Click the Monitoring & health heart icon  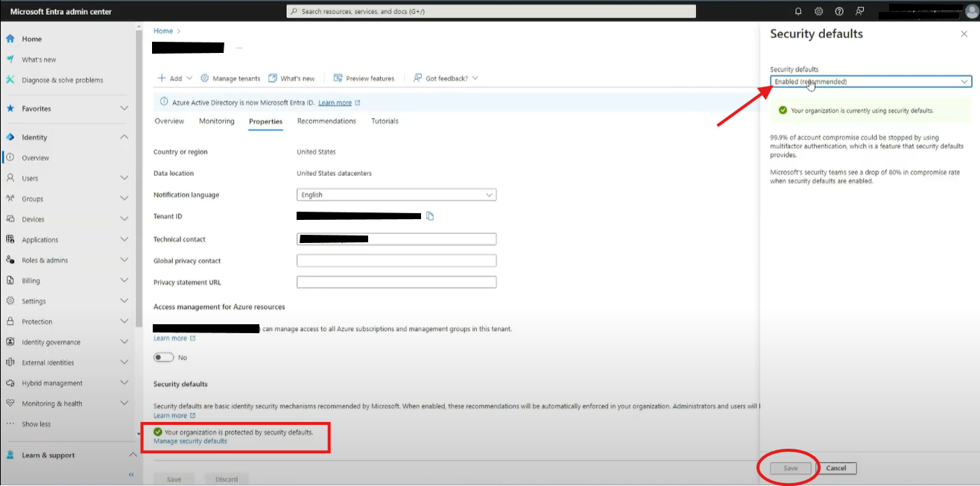pos(10,403)
